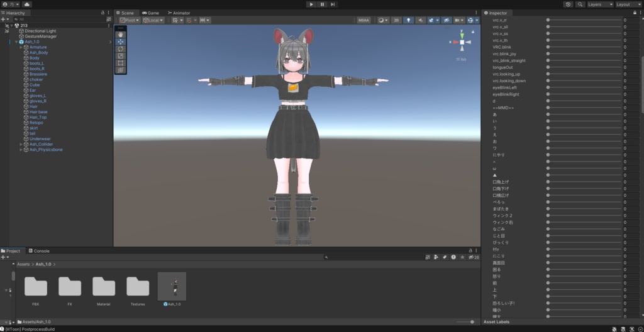
Task: Toggle the Hierarchy panel lock
Action: [103, 13]
